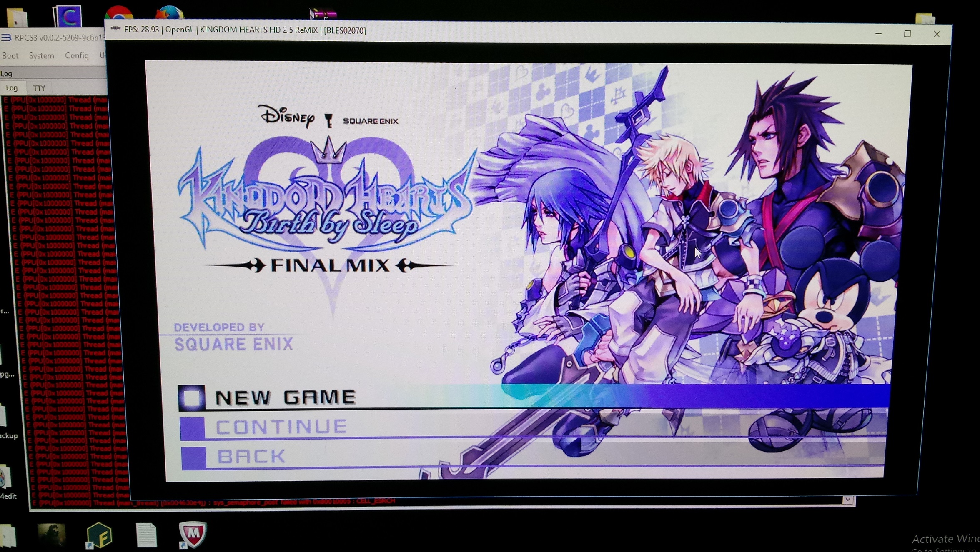Screen dimensions: 980x552
Task: Open the hexagon F shortcut icon
Action: 99,535
